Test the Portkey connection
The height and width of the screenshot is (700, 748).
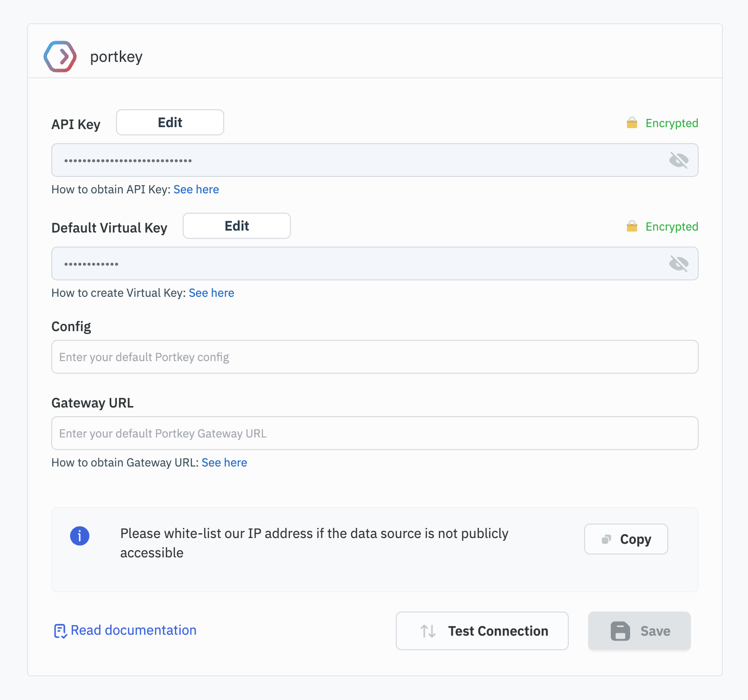482,631
